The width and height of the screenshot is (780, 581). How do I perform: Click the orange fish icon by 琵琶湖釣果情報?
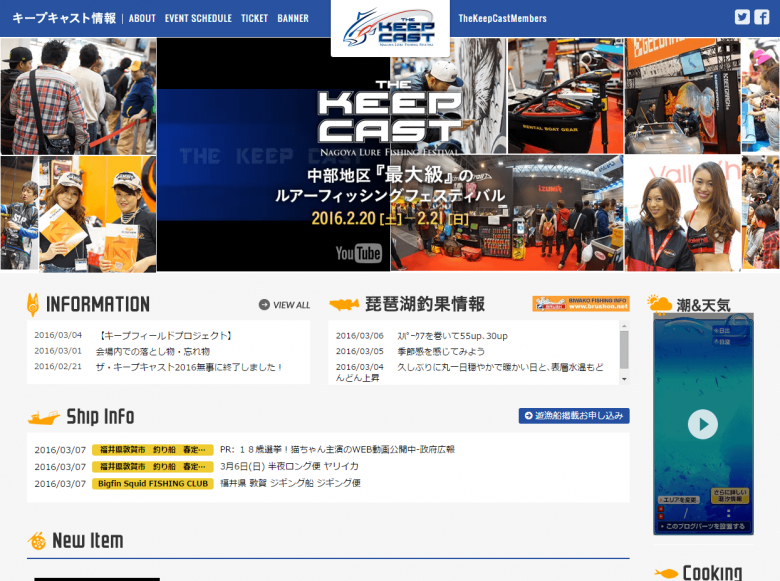pos(344,304)
